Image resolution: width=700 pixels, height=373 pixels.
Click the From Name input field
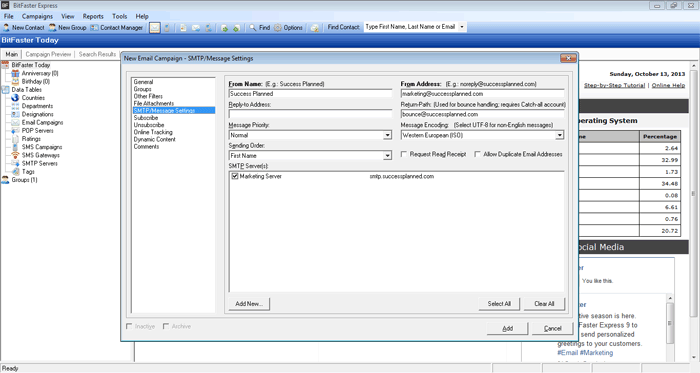(310, 94)
